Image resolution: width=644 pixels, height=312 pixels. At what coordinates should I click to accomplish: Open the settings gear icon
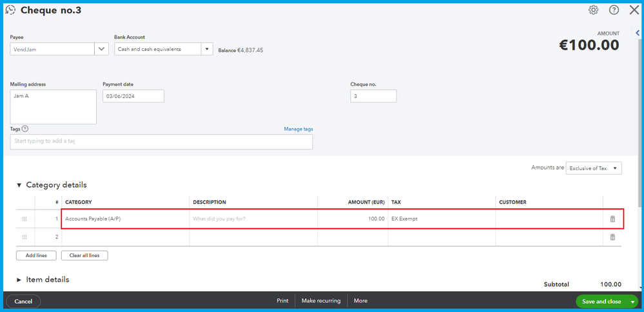pyautogui.click(x=593, y=10)
